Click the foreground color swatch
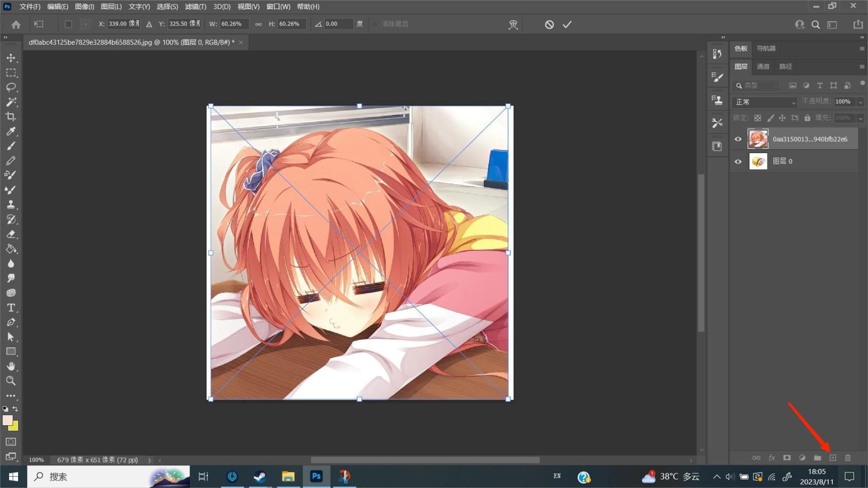868x488 pixels. 7,420
